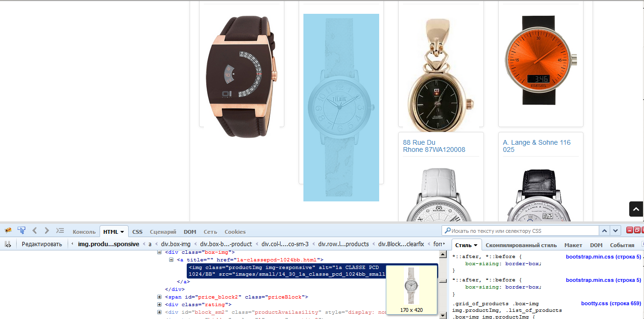Screen dimensions: 644x319
Task: Open the HTML tab dropdown arrow
Action: pos(122,232)
